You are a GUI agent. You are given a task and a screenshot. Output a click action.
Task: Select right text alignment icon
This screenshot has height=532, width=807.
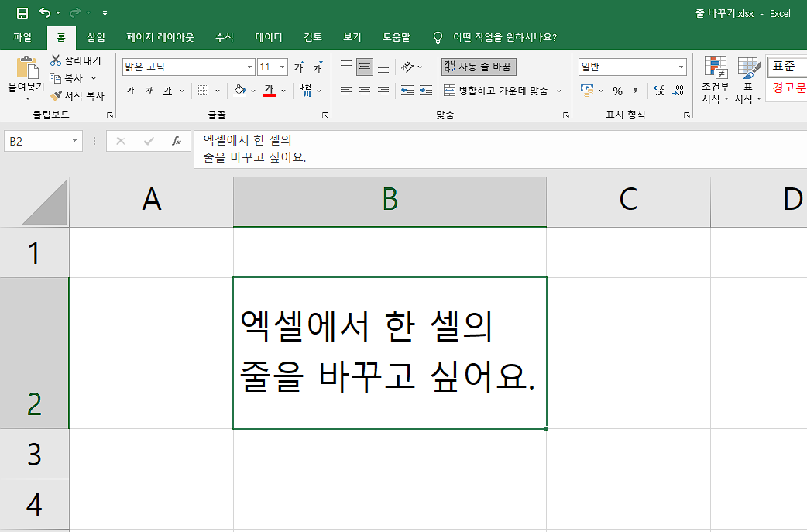point(383,91)
